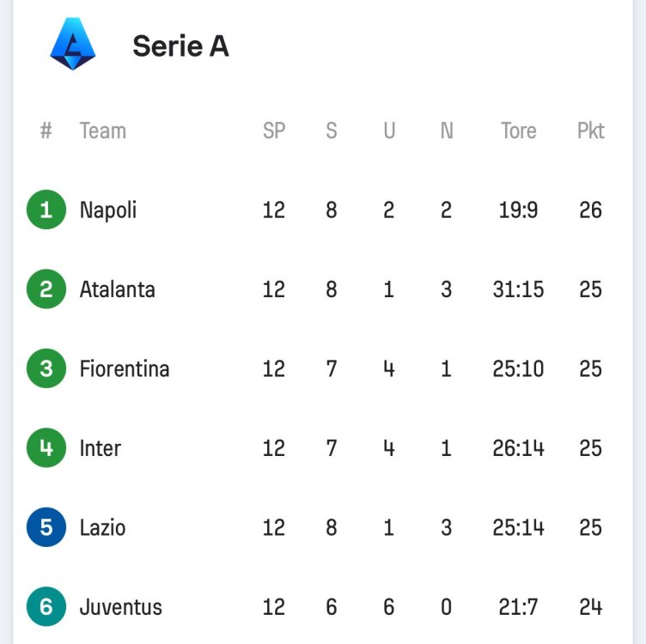Select Fiorentina in the standings
646x644 pixels.
[125, 368]
